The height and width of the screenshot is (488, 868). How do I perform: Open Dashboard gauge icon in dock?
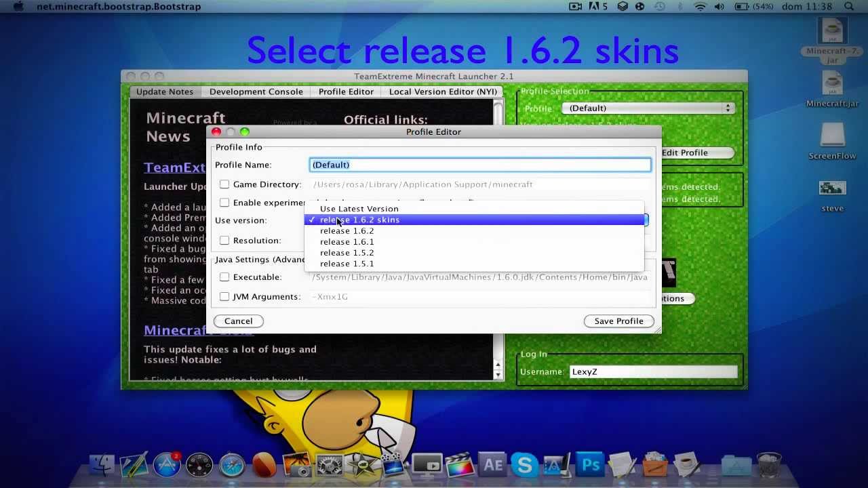[x=199, y=465]
